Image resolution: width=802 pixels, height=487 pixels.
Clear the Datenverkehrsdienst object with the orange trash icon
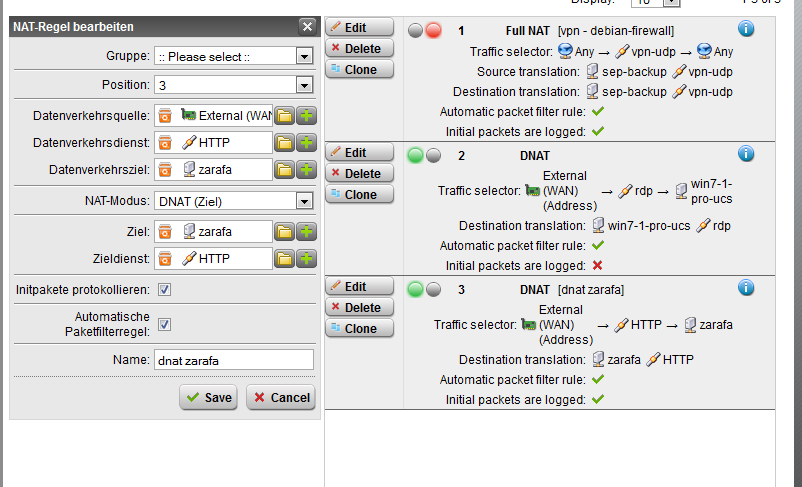tap(165, 143)
